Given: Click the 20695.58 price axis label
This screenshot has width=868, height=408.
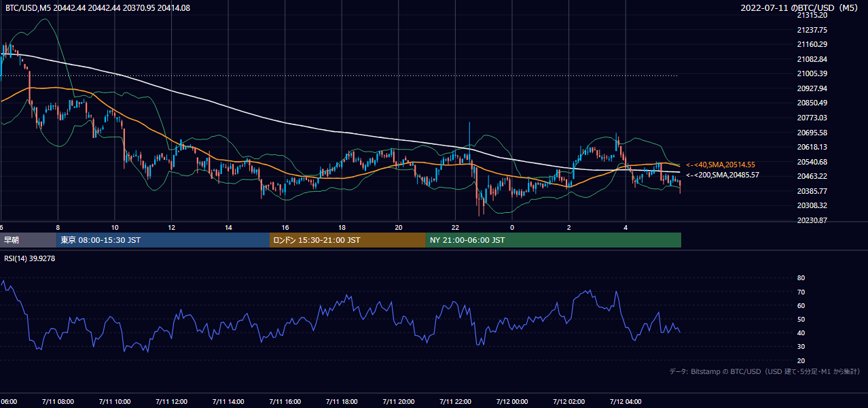Looking at the screenshot, I should tap(812, 133).
